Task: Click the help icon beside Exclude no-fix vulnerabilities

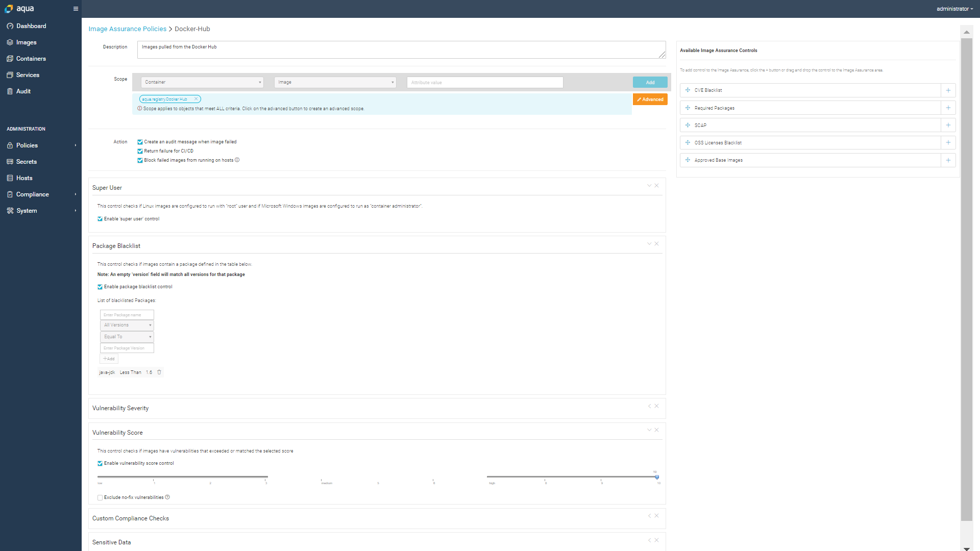Action: pyautogui.click(x=167, y=497)
